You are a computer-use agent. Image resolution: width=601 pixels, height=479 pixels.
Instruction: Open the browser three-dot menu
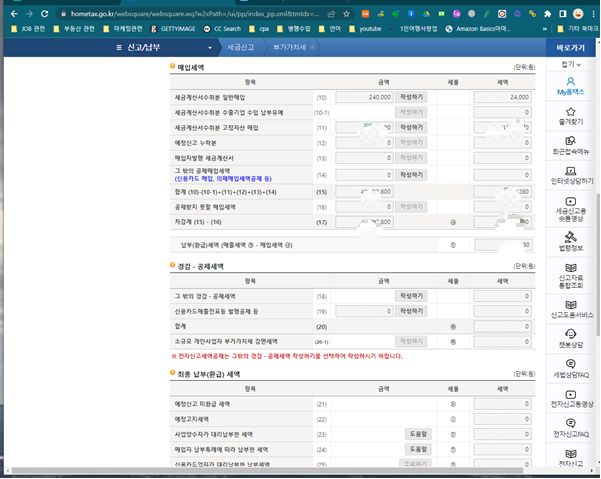[594, 14]
